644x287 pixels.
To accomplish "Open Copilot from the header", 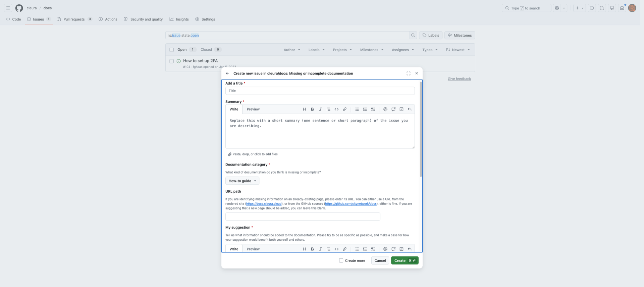I will pyautogui.click(x=557, y=8).
